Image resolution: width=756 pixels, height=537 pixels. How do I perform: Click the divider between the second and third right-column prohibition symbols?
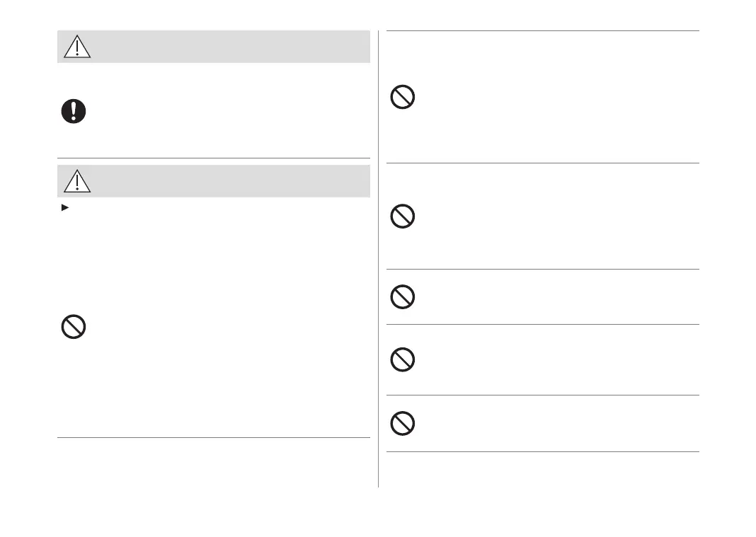(543, 269)
